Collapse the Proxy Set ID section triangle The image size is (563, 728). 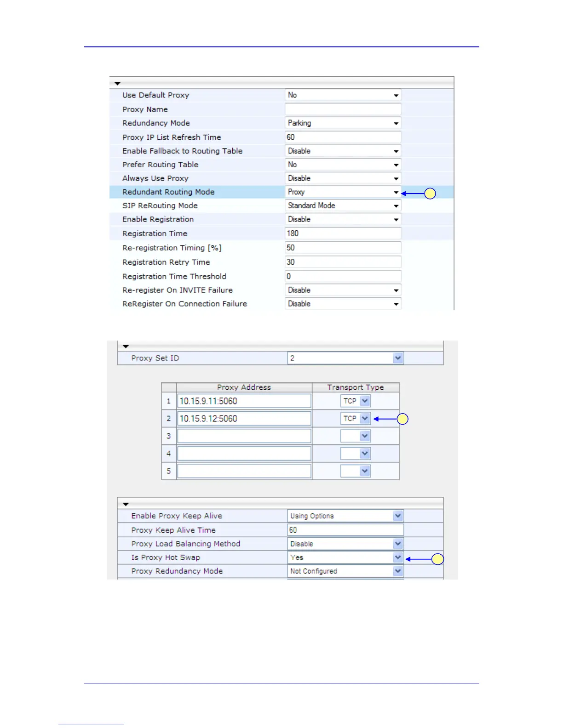[126, 347]
